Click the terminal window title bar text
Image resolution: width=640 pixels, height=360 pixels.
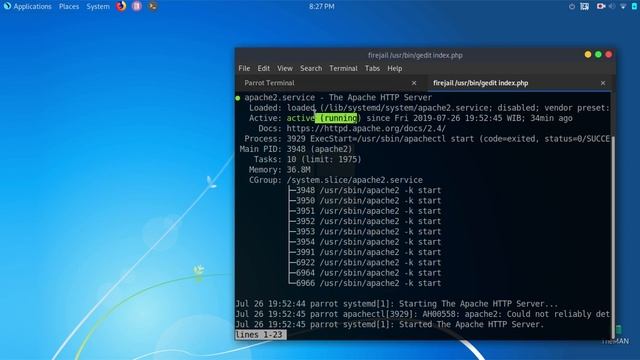pyautogui.click(x=415, y=55)
